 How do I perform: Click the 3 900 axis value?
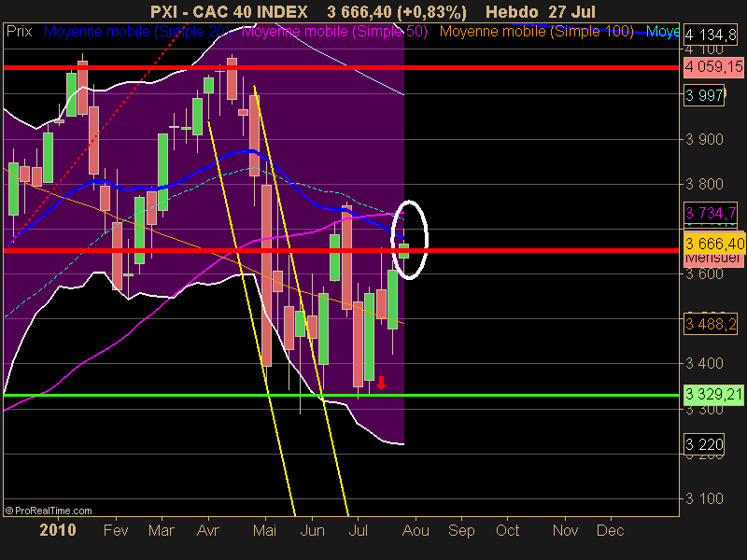coord(704,139)
